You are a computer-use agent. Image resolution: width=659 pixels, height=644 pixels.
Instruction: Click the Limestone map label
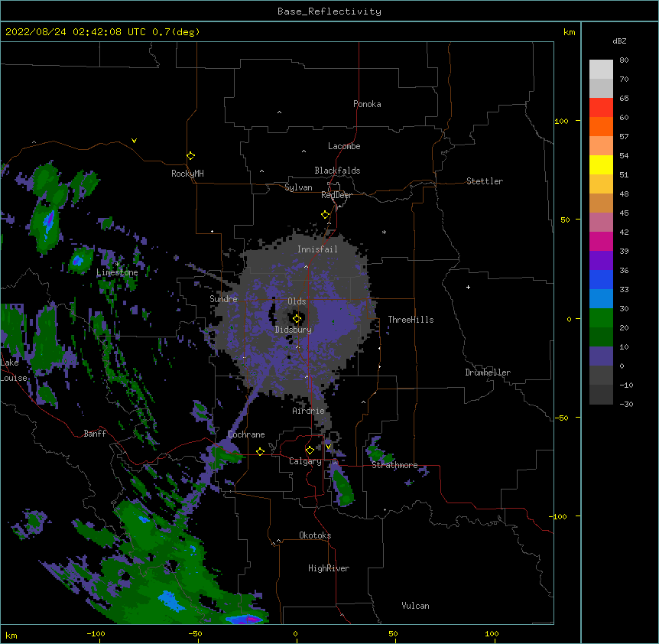click(117, 273)
